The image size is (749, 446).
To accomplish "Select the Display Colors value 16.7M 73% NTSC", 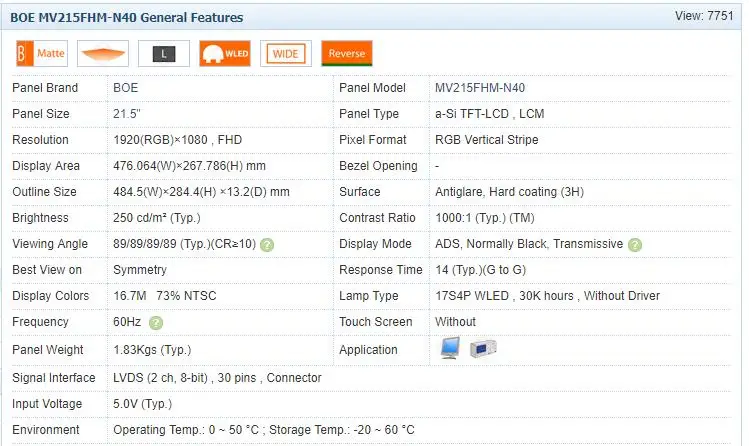I will point(165,296).
